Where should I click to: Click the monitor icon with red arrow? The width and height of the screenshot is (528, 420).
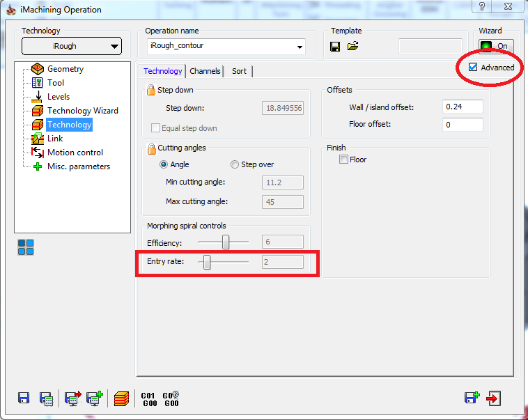point(72,398)
